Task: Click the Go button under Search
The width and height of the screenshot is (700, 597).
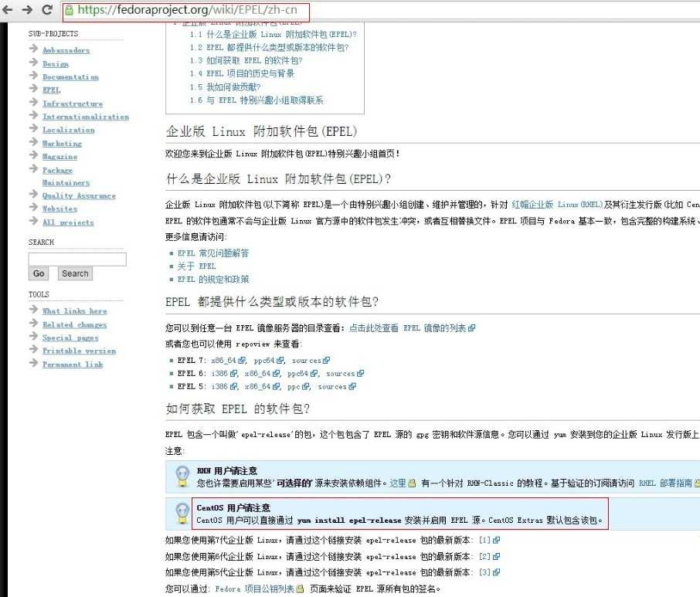Action: tap(39, 273)
